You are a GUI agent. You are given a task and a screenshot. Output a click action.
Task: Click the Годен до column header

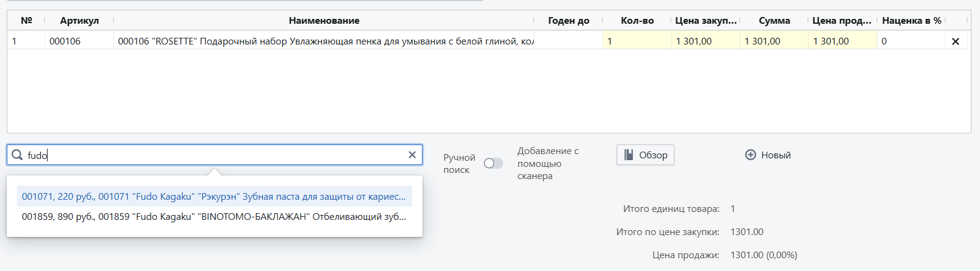click(568, 20)
